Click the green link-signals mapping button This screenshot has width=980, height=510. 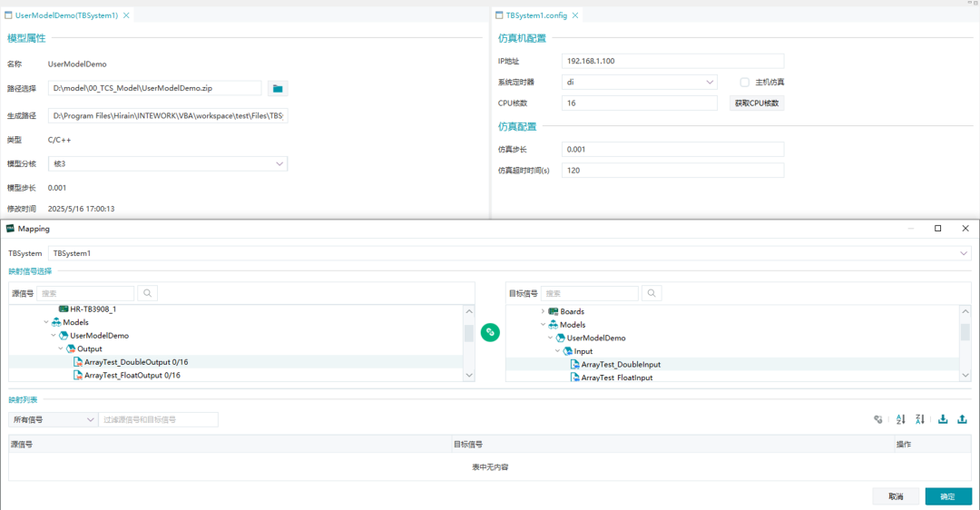point(490,332)
